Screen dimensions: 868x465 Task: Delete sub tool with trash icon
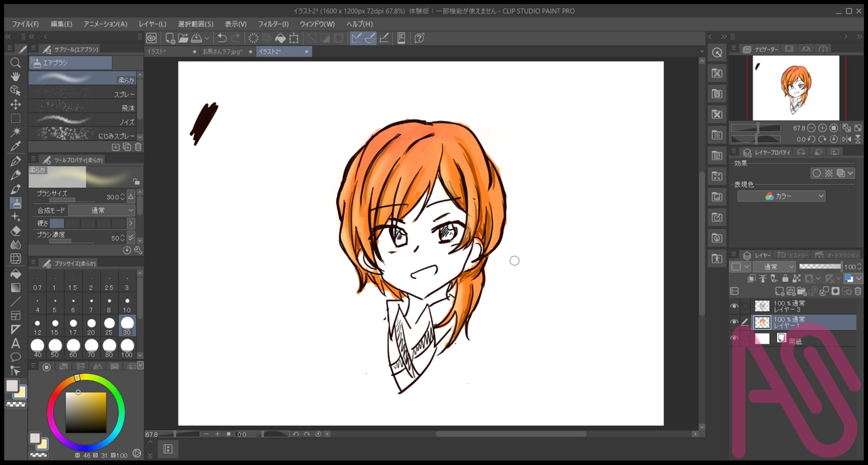[138, 147]
